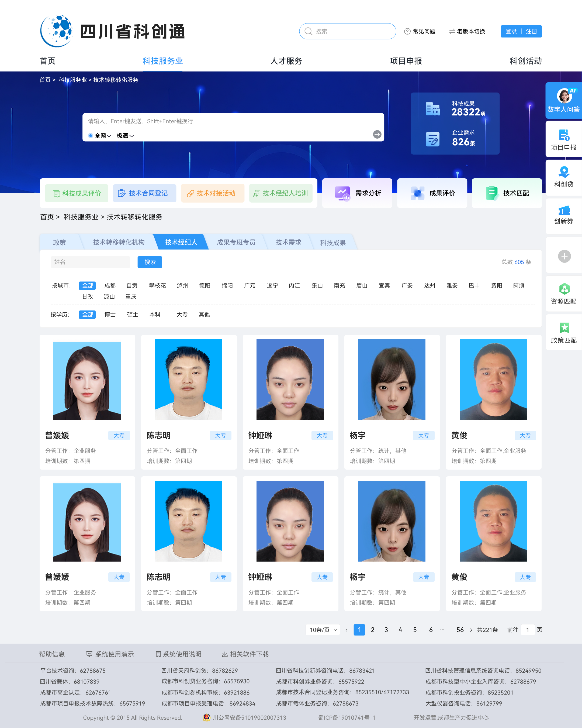This screenshot has width=582, height=728.
Task: Open the 技术合同登记 link
Action: click(x=144, y=193)
